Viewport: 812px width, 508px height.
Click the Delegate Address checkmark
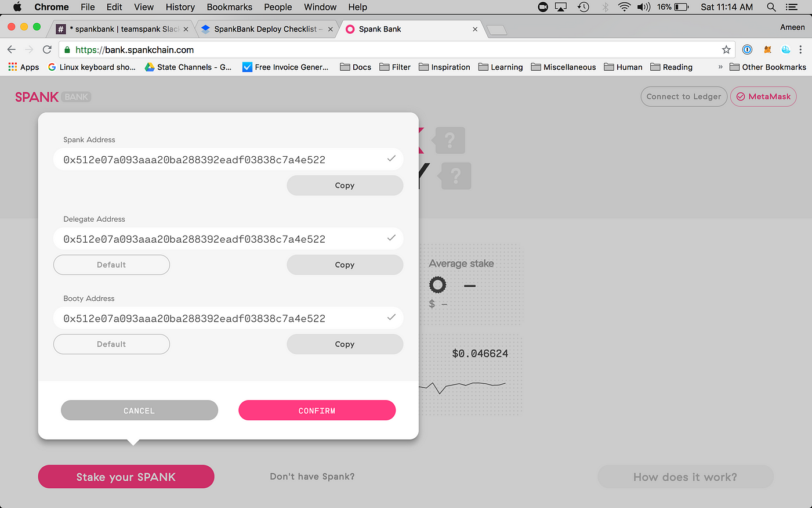[391, 237]
